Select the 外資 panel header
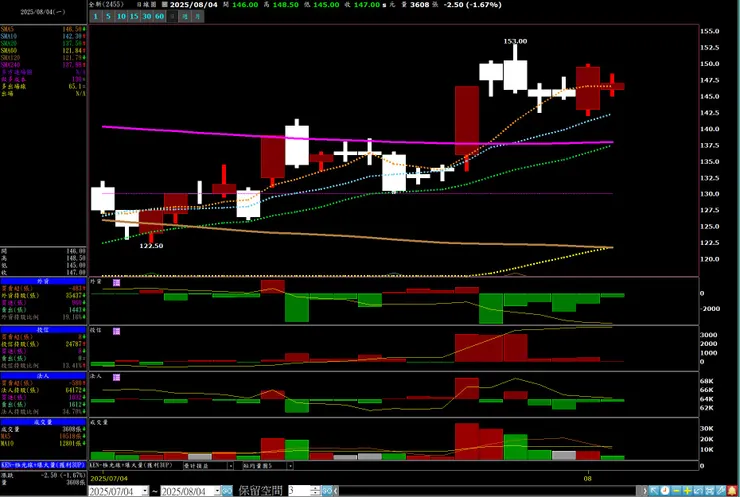The width and height of the screenshot is (740, 497). click(43, 281)
